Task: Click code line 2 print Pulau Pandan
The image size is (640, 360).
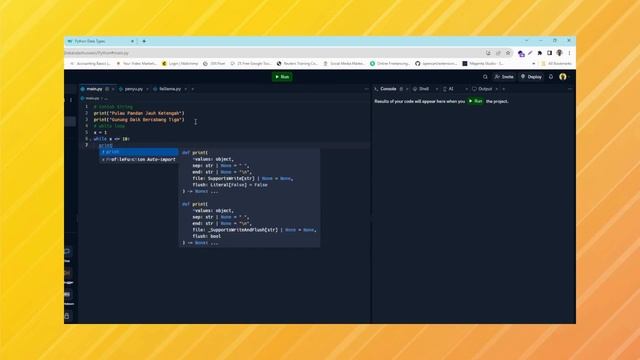Action: click(139, 113)
